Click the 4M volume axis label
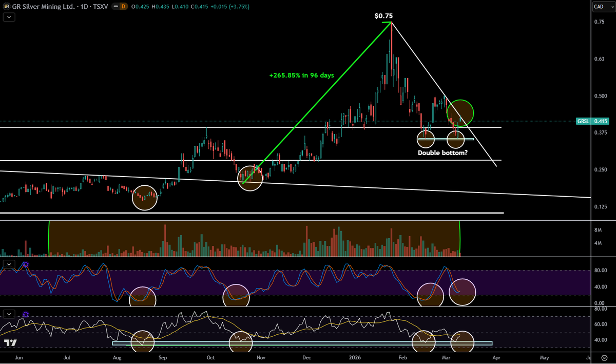616x364 pixels. tap(598, 243)
